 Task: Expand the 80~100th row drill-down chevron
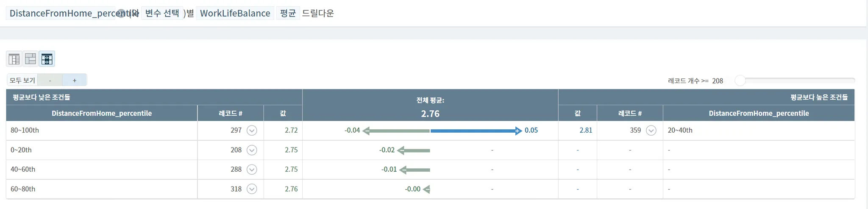(252, 131)
